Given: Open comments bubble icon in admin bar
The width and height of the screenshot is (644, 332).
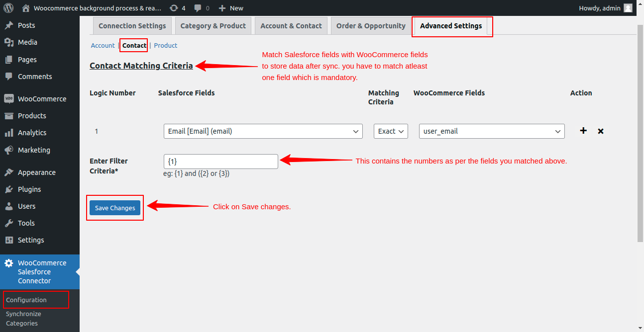Looking at the screenshot, I should tap(198, 8).
